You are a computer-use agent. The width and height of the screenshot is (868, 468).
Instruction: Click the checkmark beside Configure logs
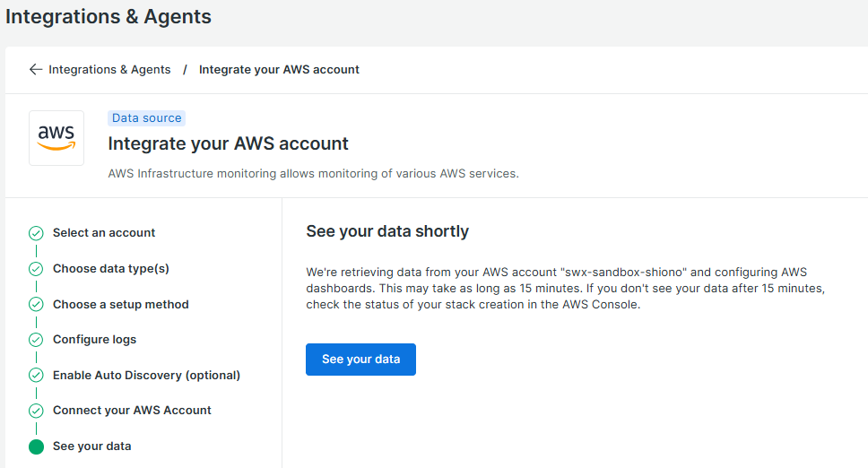(x=36, y=340)
